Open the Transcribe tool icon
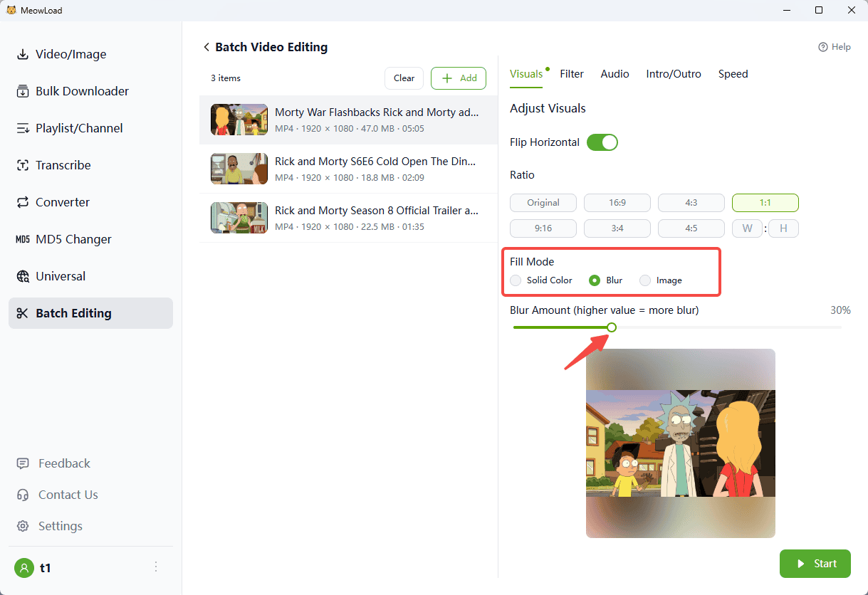Screen dimensions: 868x595 [x=23, y=166]
